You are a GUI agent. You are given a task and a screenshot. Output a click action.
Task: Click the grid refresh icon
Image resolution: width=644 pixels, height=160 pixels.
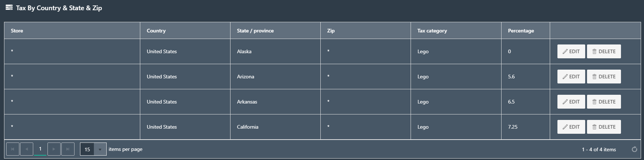coord(635,149)
